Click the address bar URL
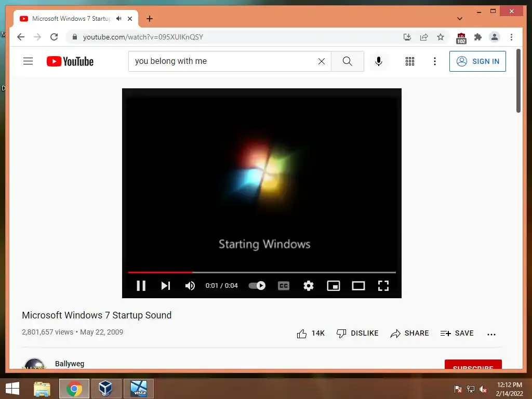The width and height of the screenshot is (532, 399). (143, 37)
